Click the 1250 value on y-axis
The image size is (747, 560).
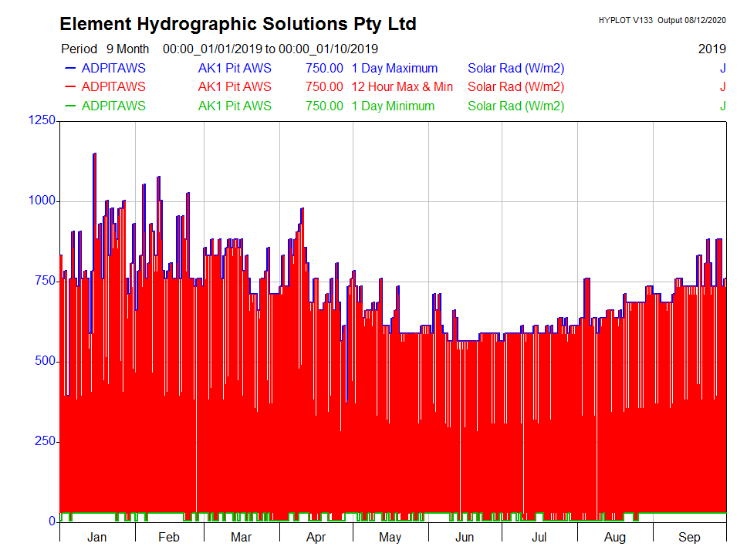(42, 120)
